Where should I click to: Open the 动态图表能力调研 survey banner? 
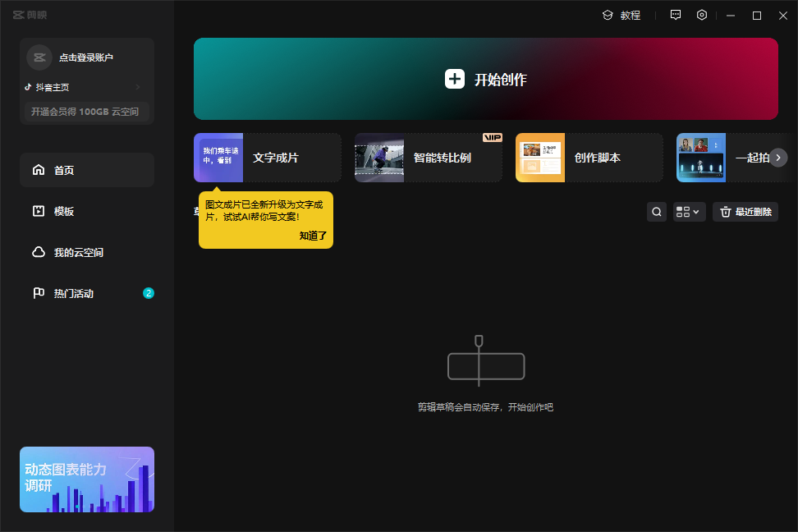pyautogui.click(x=87, y=479)
